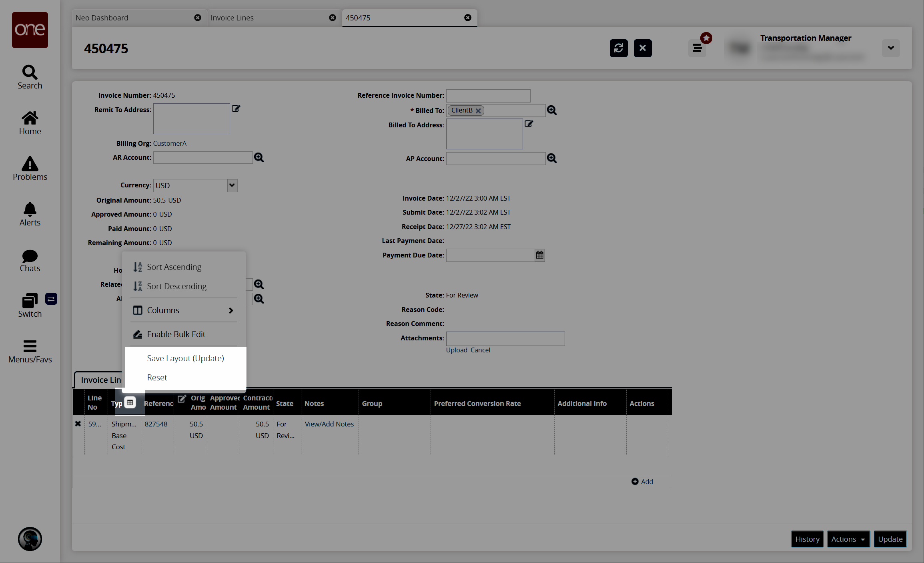Choose Sort Ascending in context menu
The height and width of the screenshot is (563, 924).
[174, 267]
